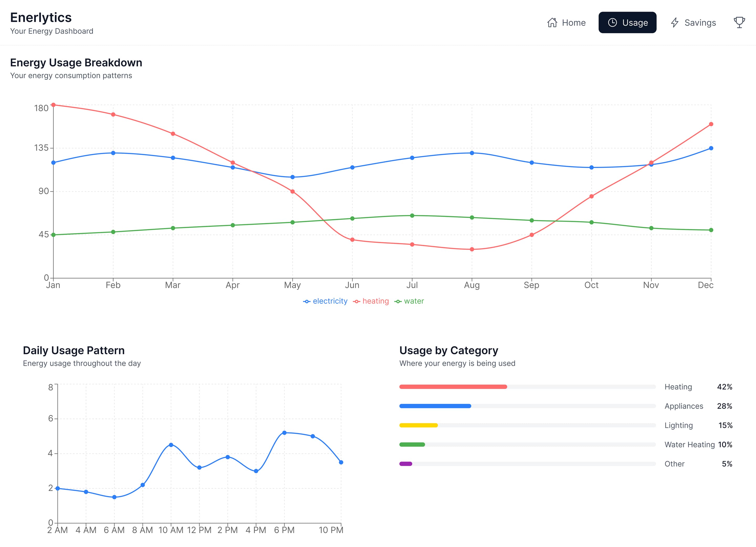Select the Usage tab label
This screenshot has height=547, width=756.
click(635, 23)
